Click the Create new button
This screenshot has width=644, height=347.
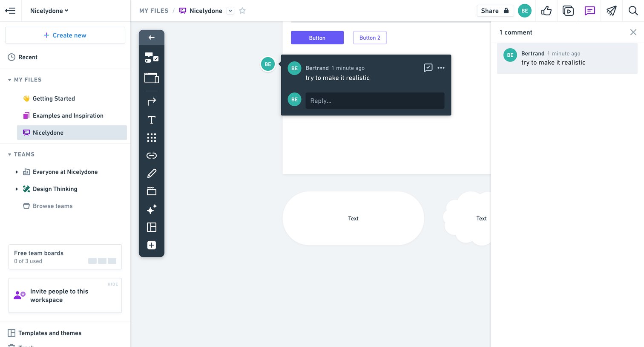tap(65, 35)
